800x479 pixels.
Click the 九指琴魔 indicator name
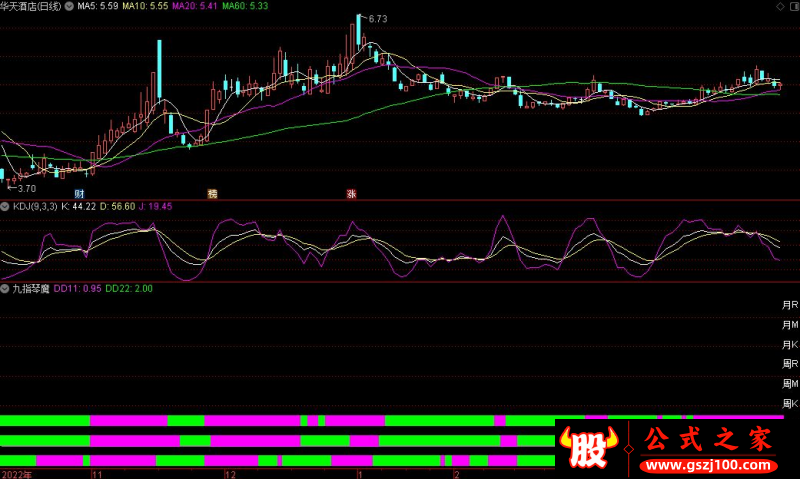coord(30,288)
